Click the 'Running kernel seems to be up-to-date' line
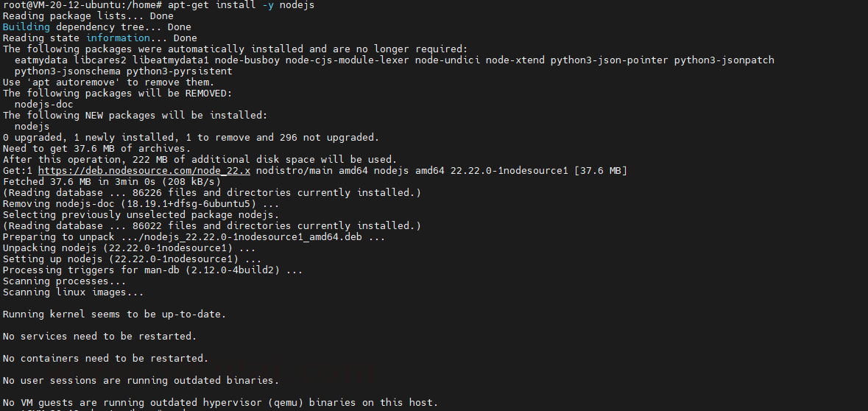Viewport: 868px width, 411px height. (x=114, y=315)
